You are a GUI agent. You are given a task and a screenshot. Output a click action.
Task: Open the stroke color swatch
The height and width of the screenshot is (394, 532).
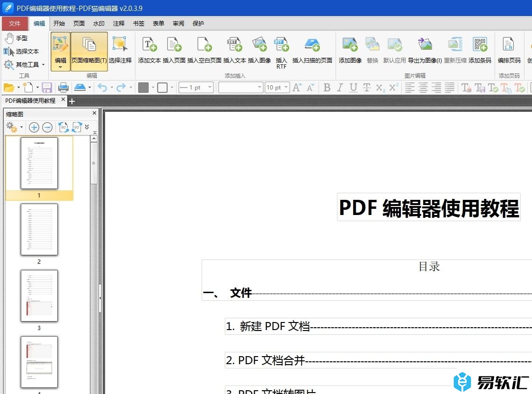click(x=162, y=88)
